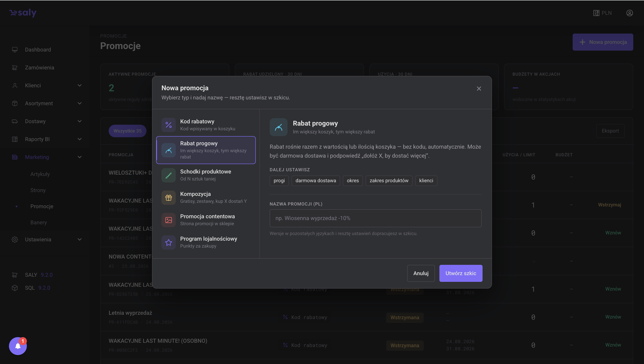Pick the Promocja contentowa image icon
This screenshot has width=644, height=364.
point(169,220)
